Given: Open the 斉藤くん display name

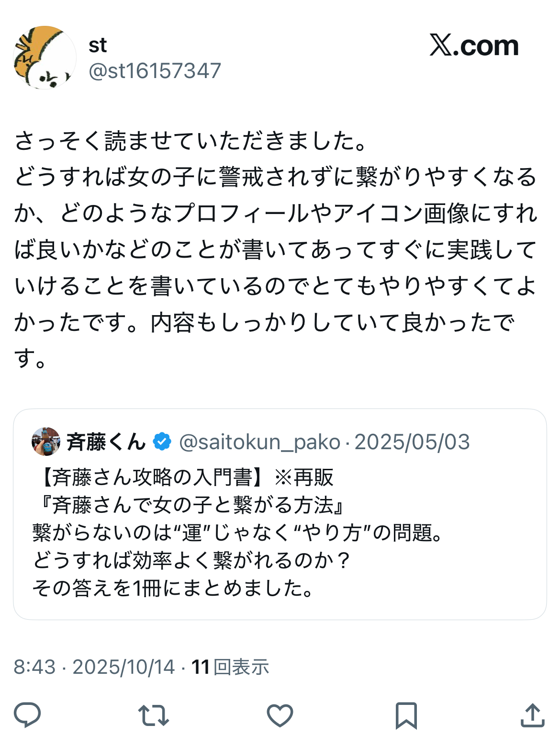Looking at the screenshot, I should (106, 442).
